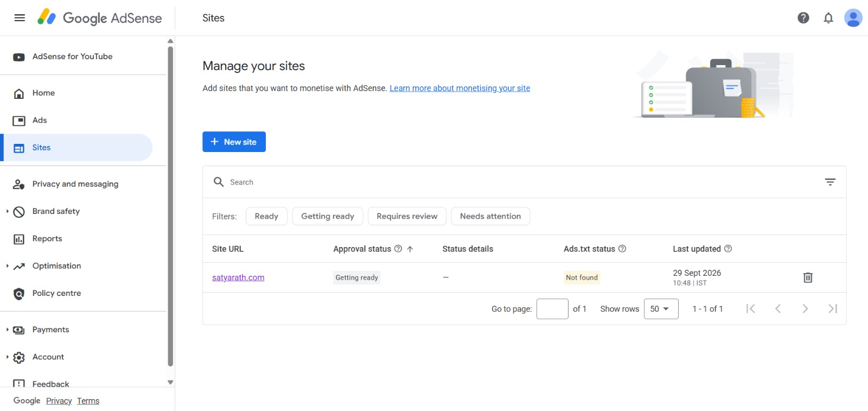The image size is (868, 411).
Task: Click the New site button
Action: (x=234, y=142)
